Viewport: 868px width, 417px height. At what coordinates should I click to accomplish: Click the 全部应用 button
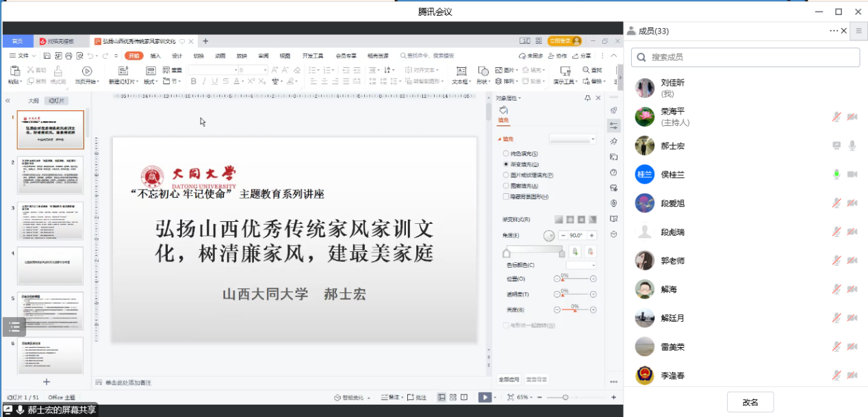[509, 379]
